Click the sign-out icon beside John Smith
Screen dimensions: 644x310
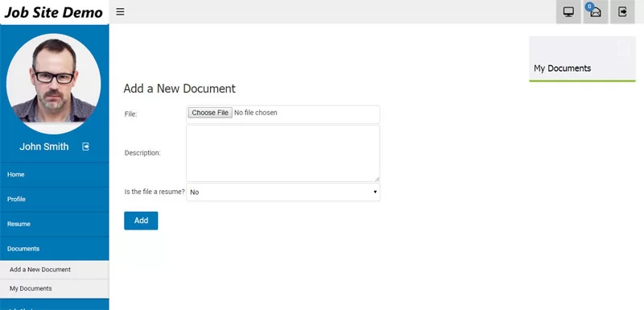coord(85,147)
